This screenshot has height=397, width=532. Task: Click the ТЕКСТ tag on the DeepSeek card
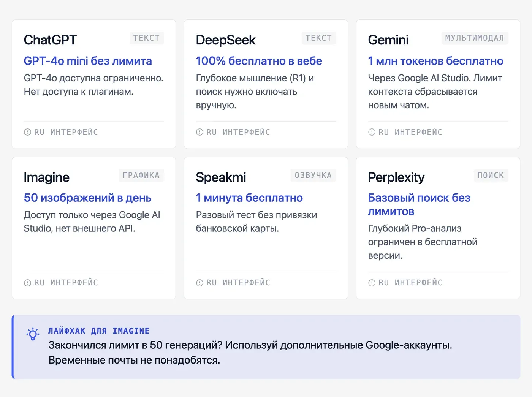click(319, 38)
